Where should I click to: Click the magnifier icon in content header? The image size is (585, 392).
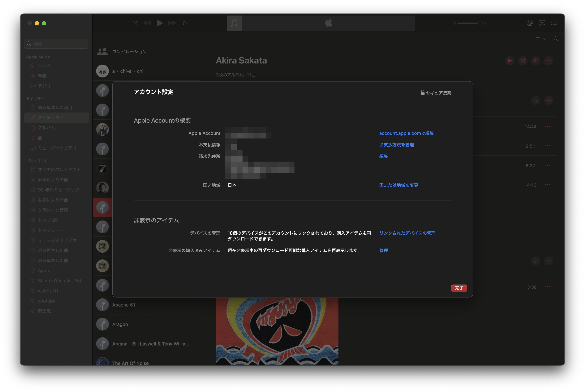(x=555, y=39)
